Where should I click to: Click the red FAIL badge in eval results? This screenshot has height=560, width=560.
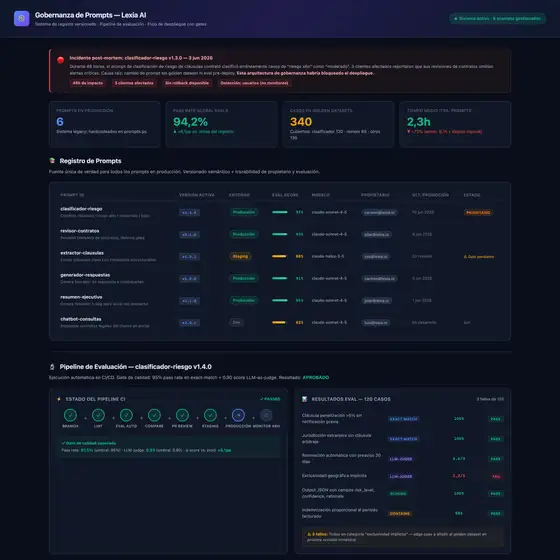496,476
